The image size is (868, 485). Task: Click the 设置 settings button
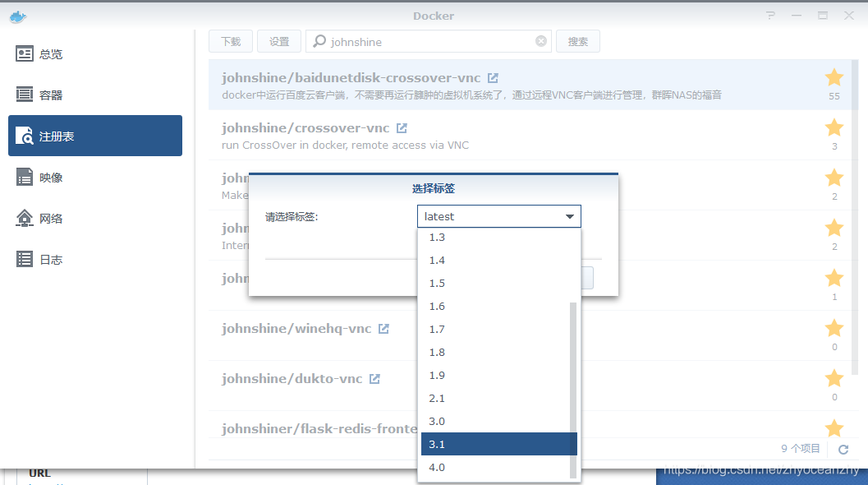(x=279, y=42)
